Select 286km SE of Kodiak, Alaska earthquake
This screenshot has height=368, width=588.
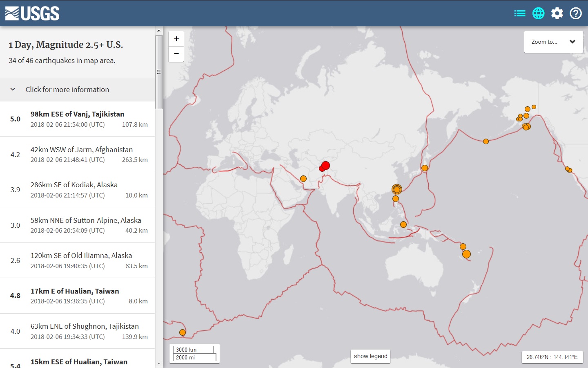pos(78,190)
